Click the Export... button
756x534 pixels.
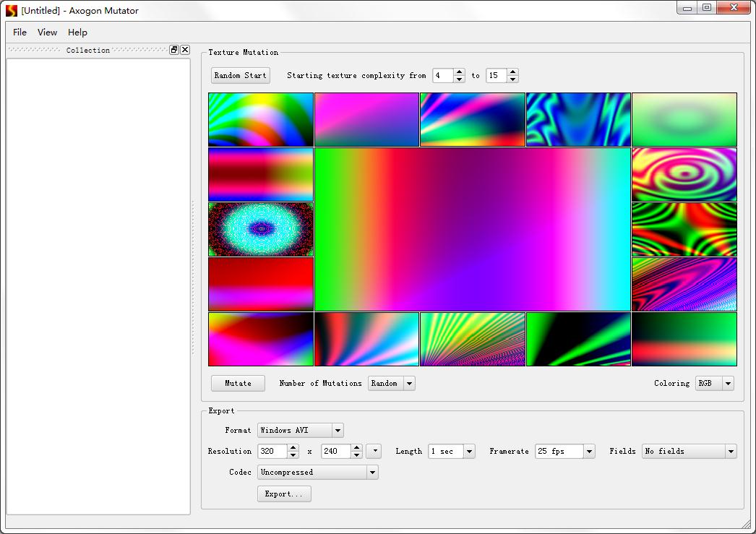tap(283, 494)
